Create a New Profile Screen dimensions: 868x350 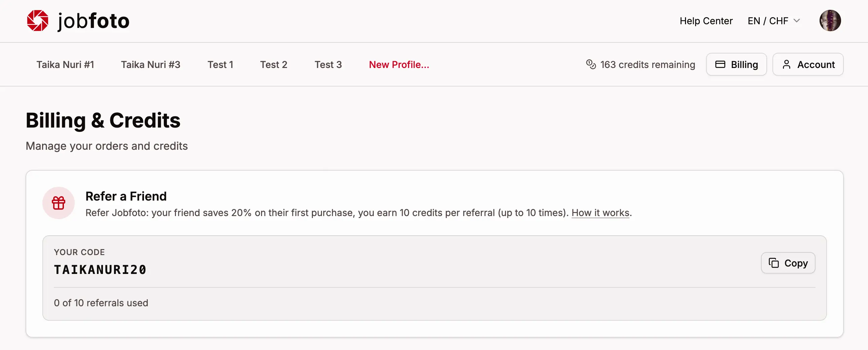coord(399,64)
